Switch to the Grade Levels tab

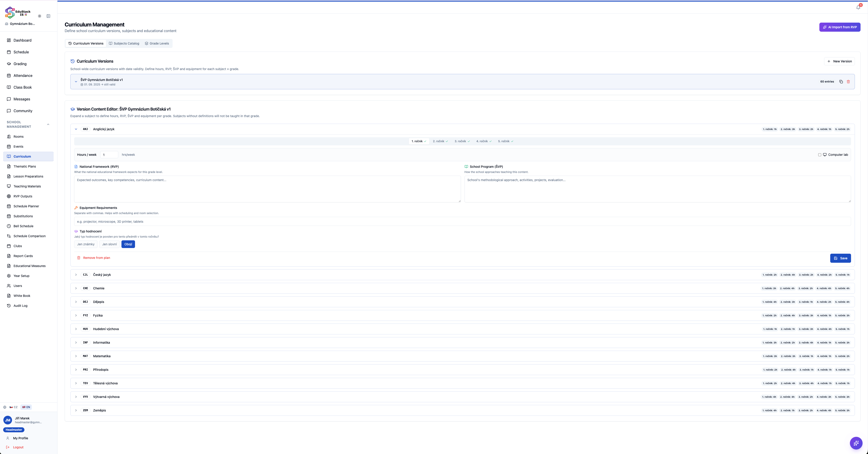click(157, 43)
